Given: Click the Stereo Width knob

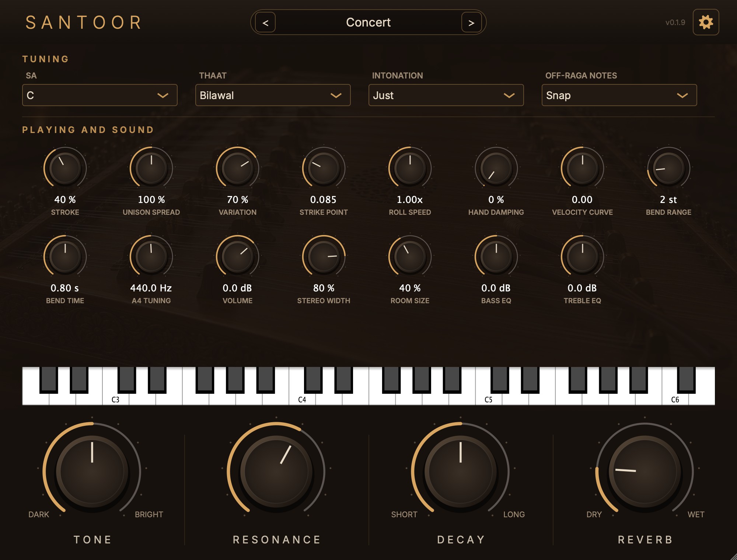Looking at the screenshot, I should coord(324,256).
